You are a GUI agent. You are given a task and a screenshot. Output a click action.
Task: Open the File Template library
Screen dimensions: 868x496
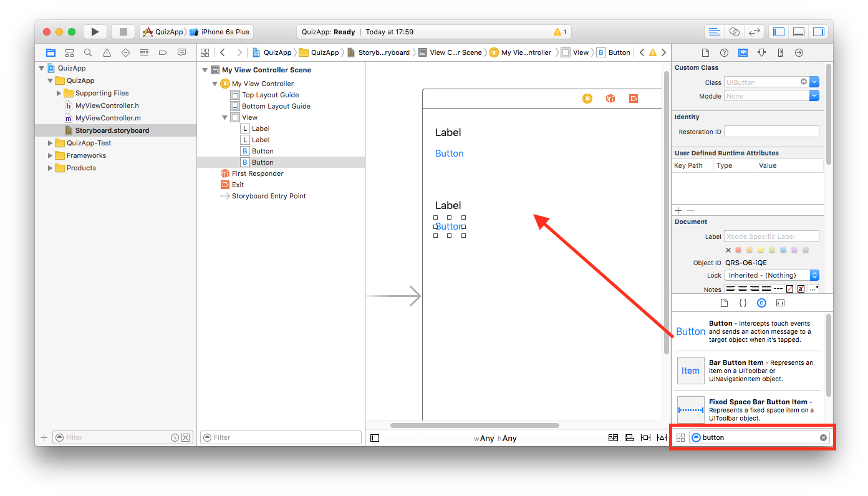pos(724,303)
